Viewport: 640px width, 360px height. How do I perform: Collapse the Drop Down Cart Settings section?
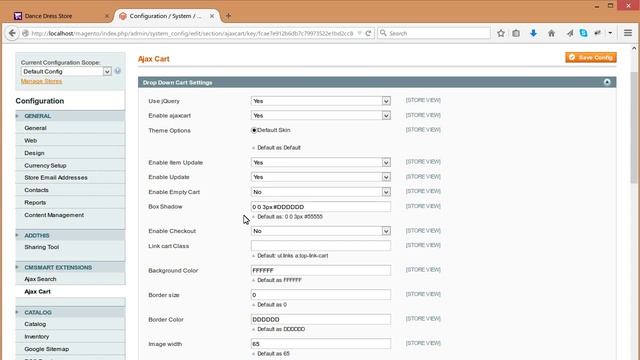[x=607, y=82]
